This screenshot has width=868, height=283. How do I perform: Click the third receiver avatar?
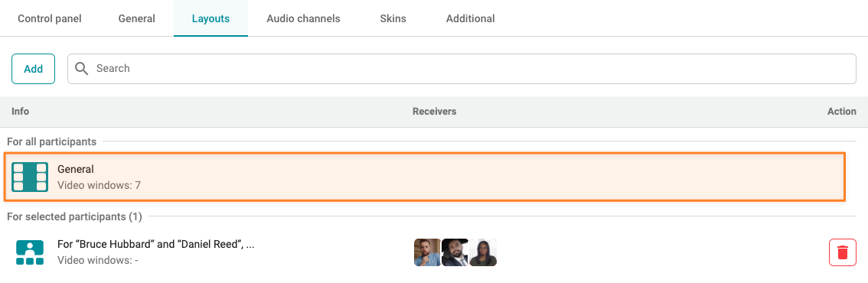click(483, 252)
